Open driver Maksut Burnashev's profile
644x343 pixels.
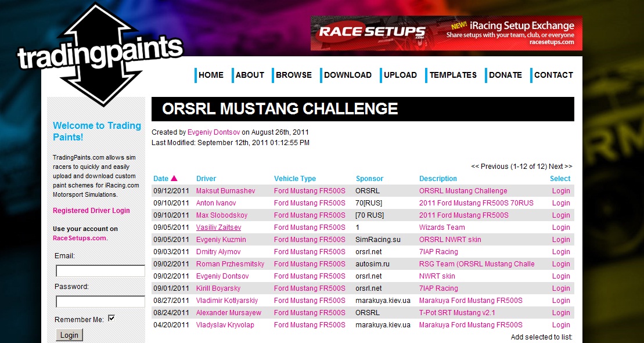tap(225, 191)
